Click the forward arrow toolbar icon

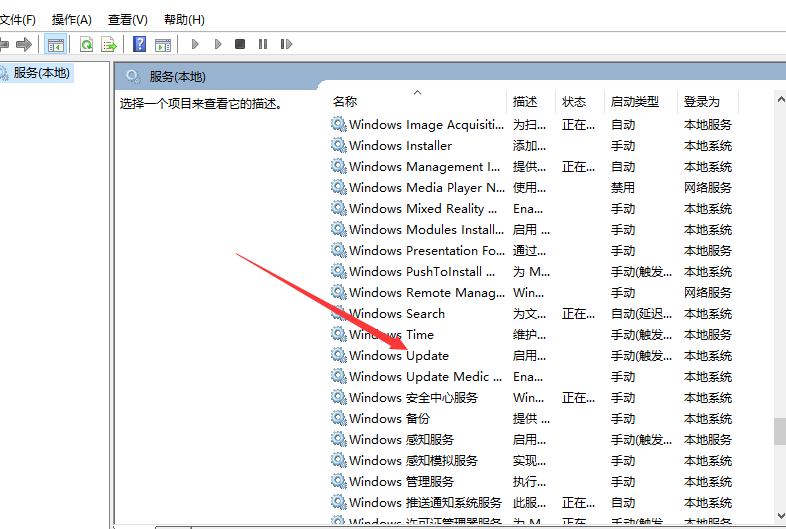tap(24, 44)
